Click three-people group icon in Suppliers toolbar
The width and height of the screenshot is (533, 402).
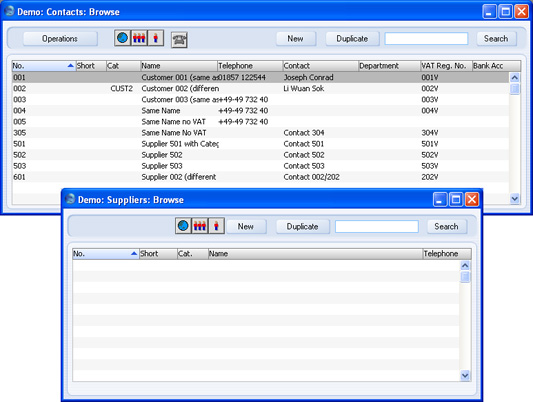tap(200, 226)
